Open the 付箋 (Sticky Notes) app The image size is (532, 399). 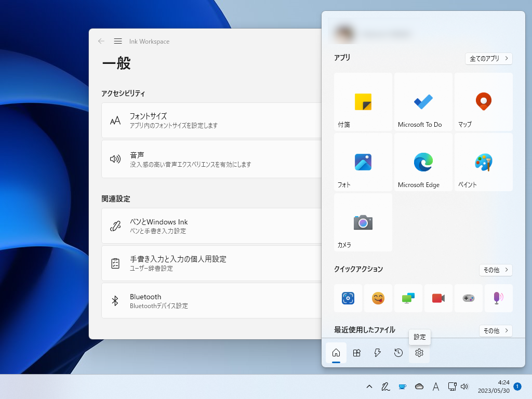pos(363,101)
